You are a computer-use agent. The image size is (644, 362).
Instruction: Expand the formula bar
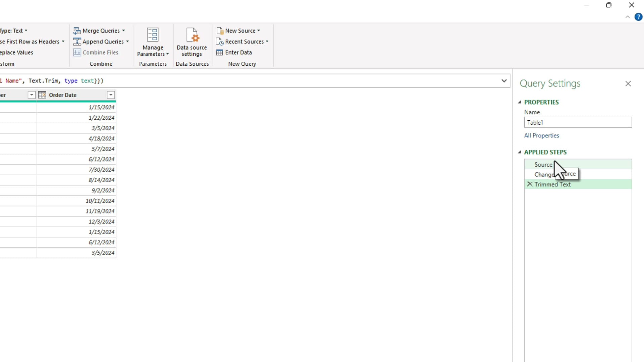point(504,81)
